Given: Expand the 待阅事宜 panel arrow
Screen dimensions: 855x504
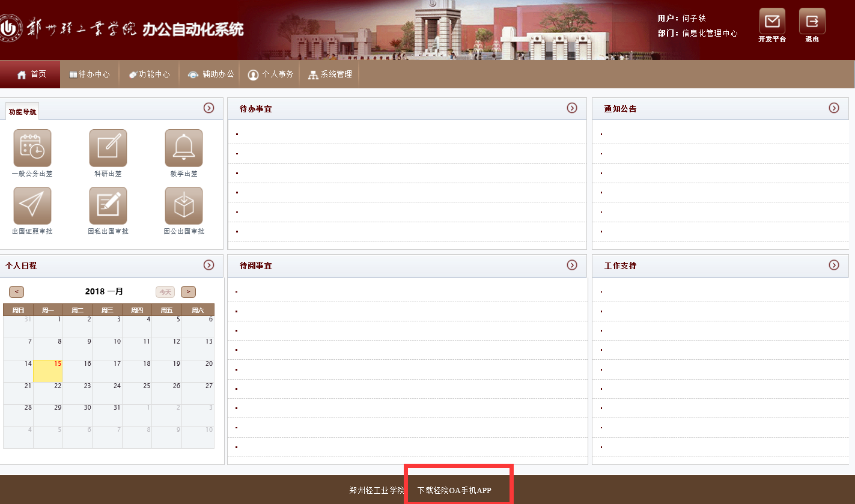Looking at the screenshot, I should coord(572,265).
